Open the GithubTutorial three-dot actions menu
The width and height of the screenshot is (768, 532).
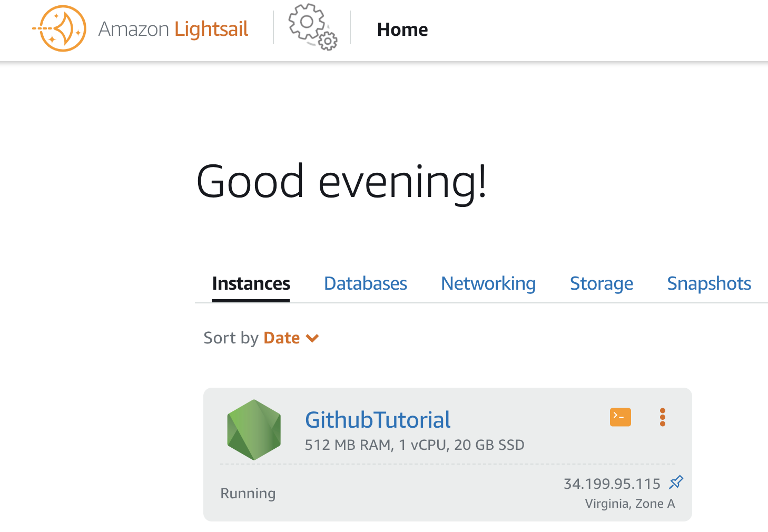click(662, 417)
